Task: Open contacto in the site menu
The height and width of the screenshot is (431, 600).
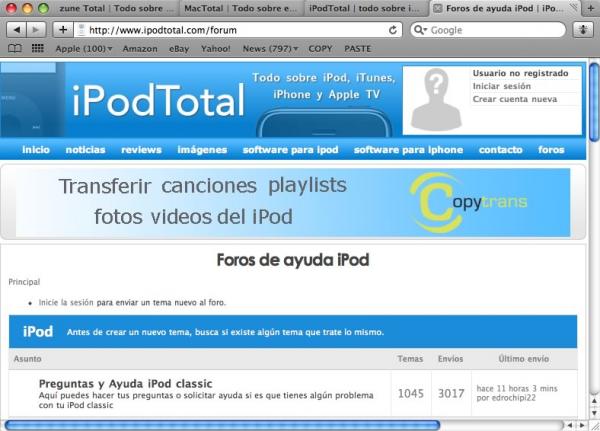Action: coord(501,150)
